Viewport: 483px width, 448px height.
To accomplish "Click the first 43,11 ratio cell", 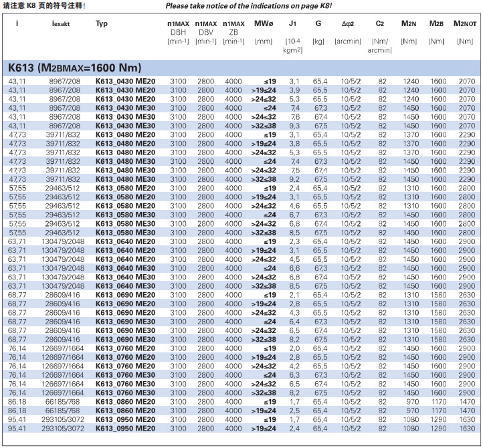I will click(x=17, y=81).
